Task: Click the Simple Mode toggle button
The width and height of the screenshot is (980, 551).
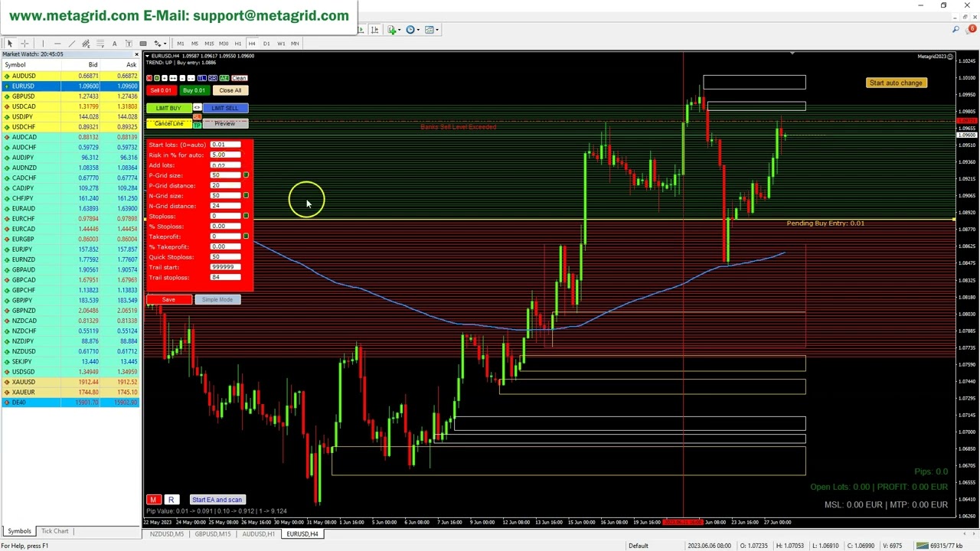Action: [x=217, y=299]
